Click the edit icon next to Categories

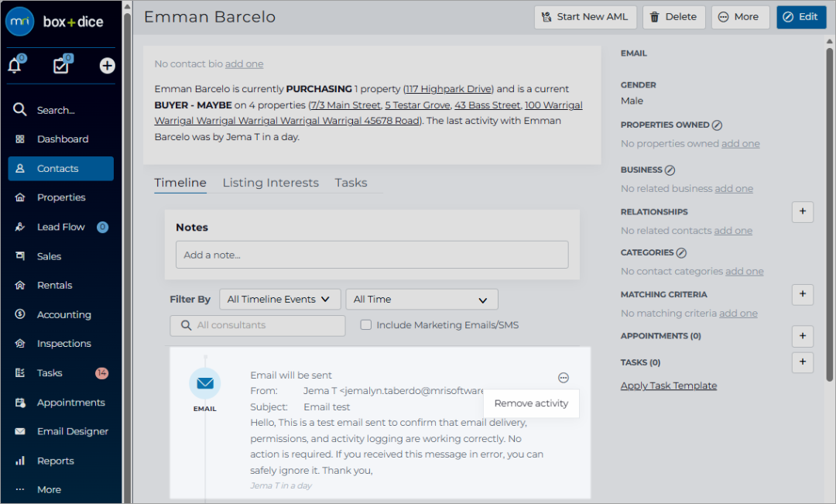(x=681, y=253)
